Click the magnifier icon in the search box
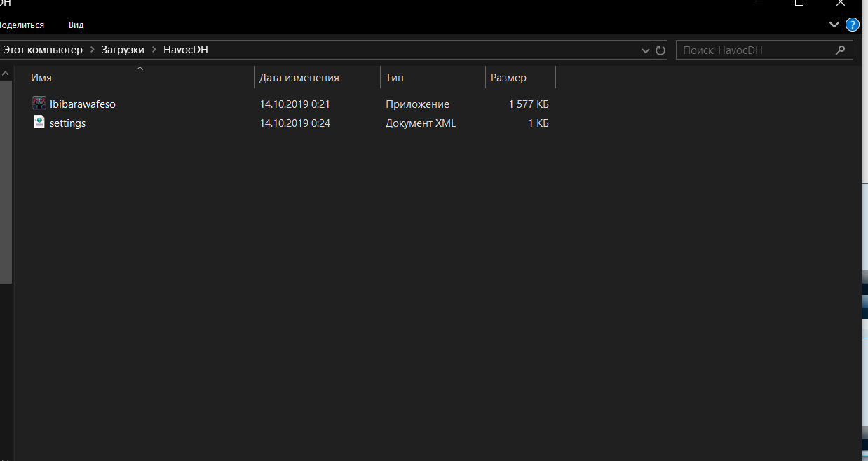This screenshot has height=461, width=868. click(840, 50)
